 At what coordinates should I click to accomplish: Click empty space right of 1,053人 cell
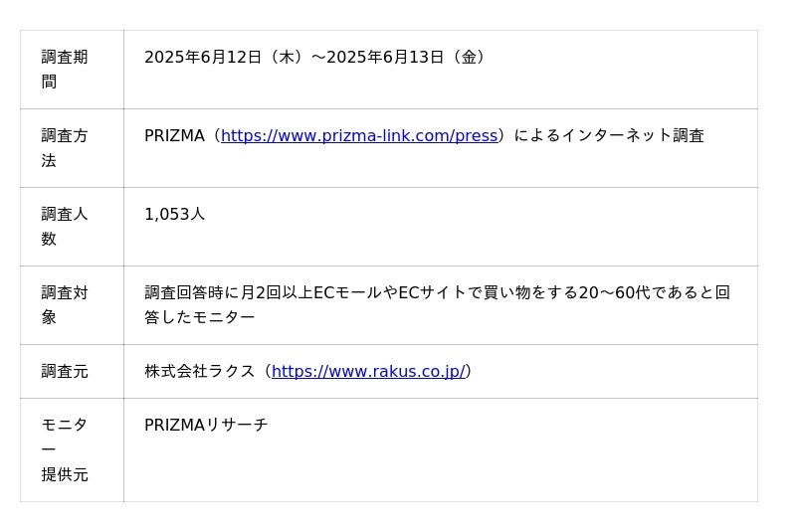point(497,227)
